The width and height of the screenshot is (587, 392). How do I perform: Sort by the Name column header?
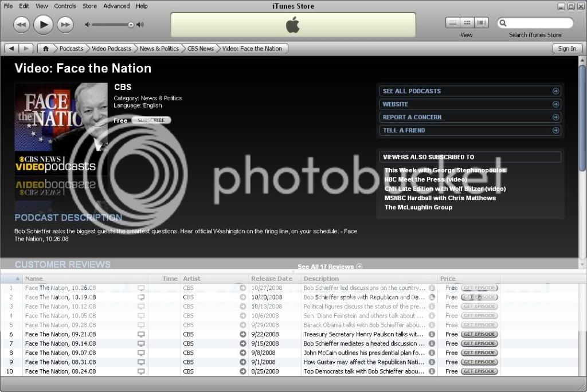click(85, 279)
